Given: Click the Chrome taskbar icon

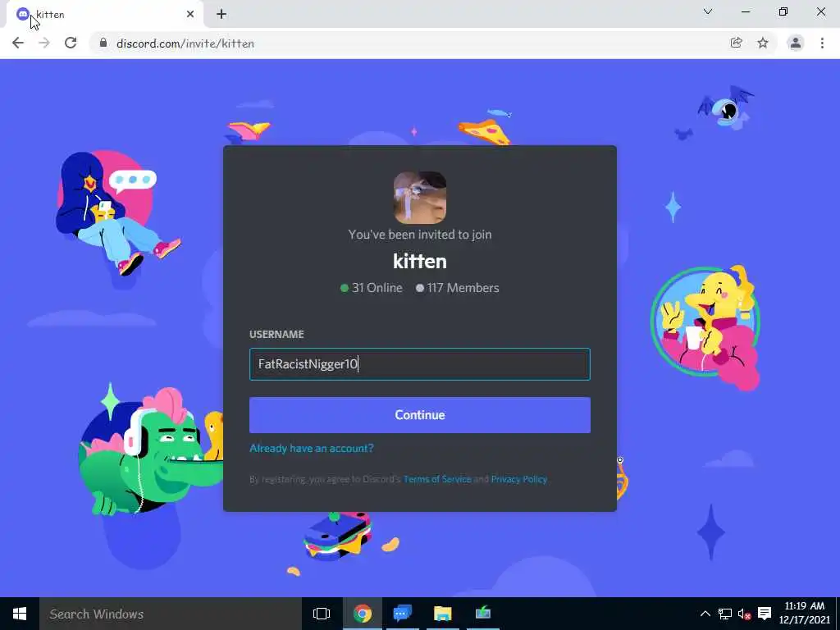Looking at the screenshot, I should [x=362, y=614].
